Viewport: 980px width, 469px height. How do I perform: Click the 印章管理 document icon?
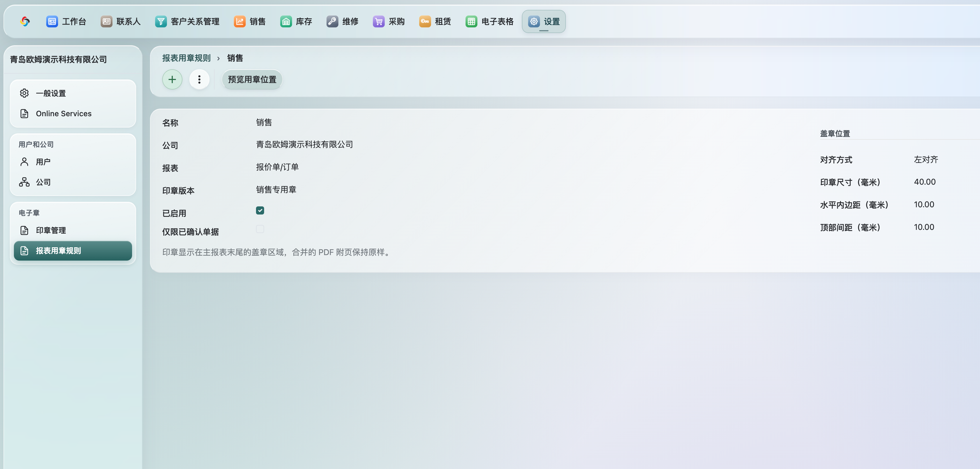click(24, 230)
